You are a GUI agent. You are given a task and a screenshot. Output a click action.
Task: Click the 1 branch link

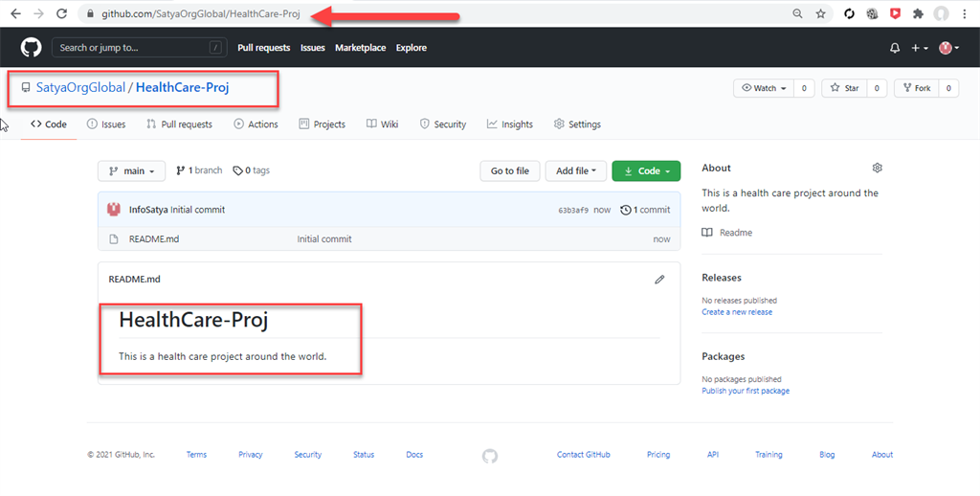199,170
